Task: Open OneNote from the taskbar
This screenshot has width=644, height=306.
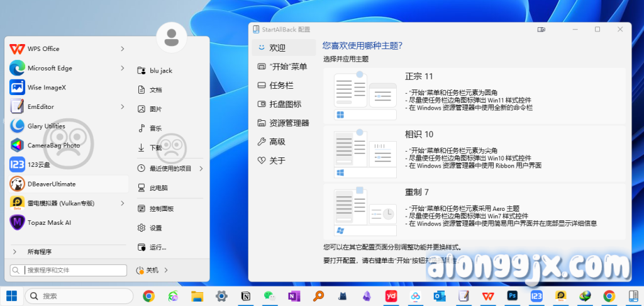Action: (294, 296)
